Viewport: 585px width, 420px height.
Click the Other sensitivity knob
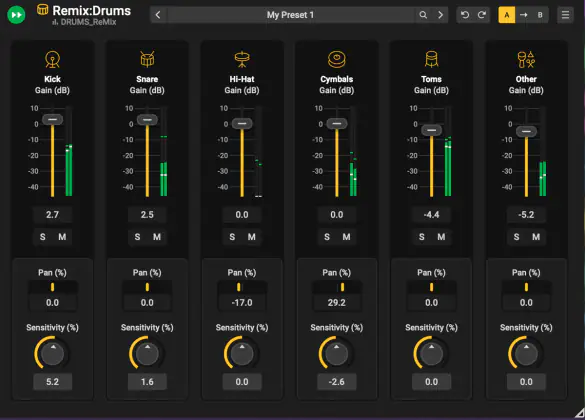(x=526, y=354)
